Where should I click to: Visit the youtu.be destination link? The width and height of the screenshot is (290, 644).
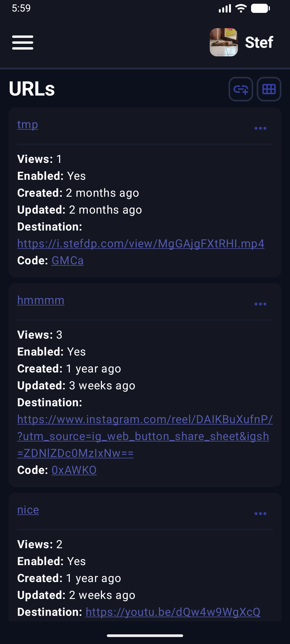coord(173,612)
